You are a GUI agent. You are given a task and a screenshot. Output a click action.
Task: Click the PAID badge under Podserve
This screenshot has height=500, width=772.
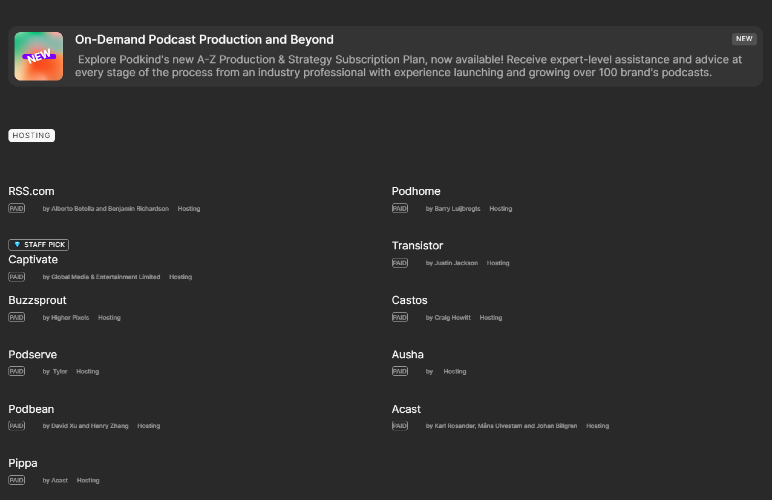pyautogui.click(x=16, y=371)
